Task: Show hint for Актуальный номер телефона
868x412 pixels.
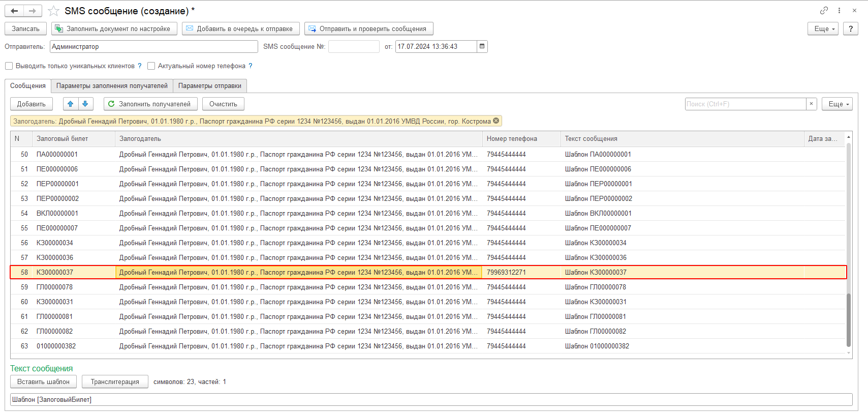Action: click(251, 66)
